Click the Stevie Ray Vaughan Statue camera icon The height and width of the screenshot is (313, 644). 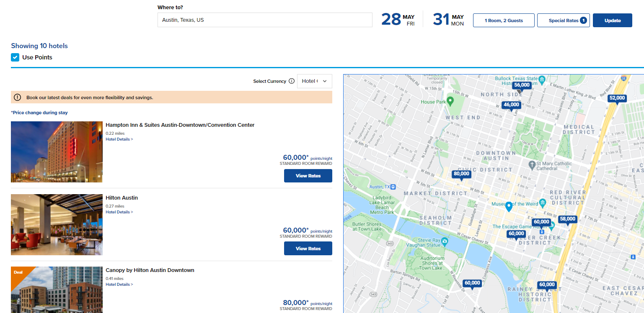(x=444, y=241)
